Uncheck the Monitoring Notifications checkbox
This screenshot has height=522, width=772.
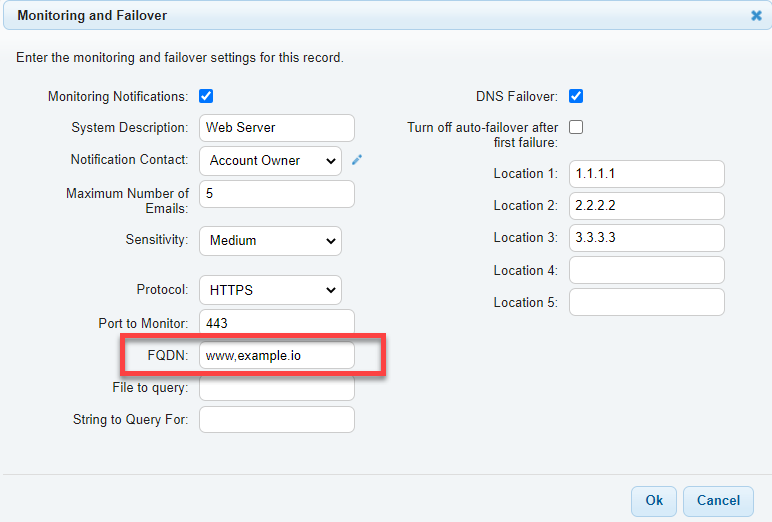(206, 96)
